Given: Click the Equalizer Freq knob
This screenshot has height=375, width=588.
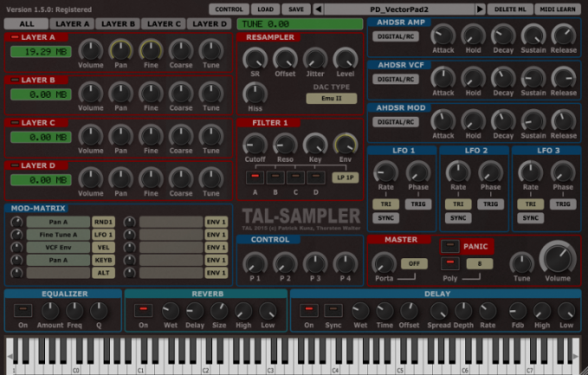Looking at the screenshot, I should coord(74,311).
